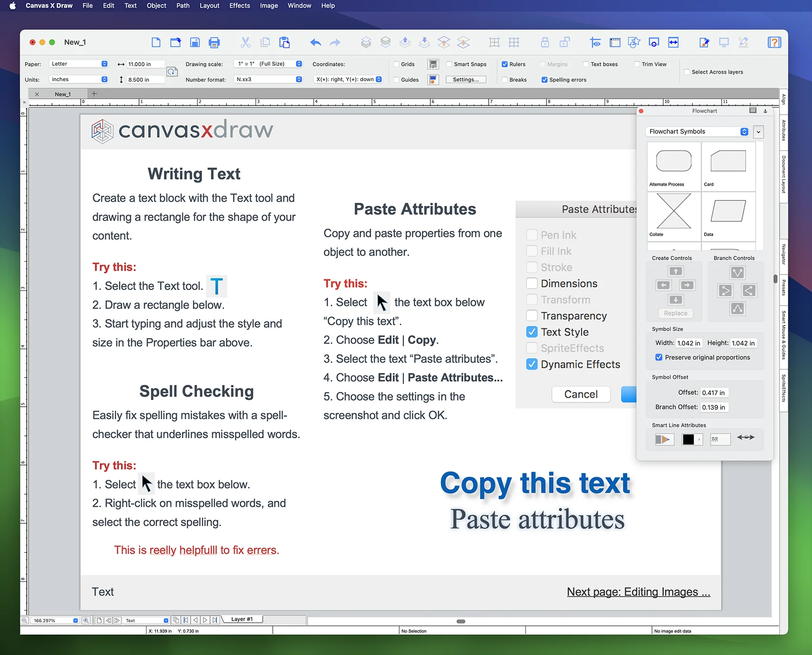Select the Collate flowchart symbol
This screenshot has height=655, width=812.
pyautogui.click(x=674, y=216)
